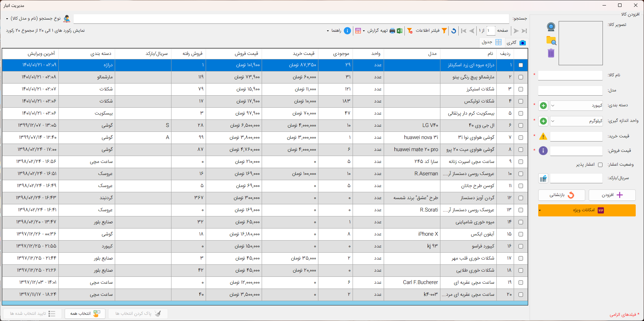Click the main search input field
This screenshot has width=644, height=321.
291,19
